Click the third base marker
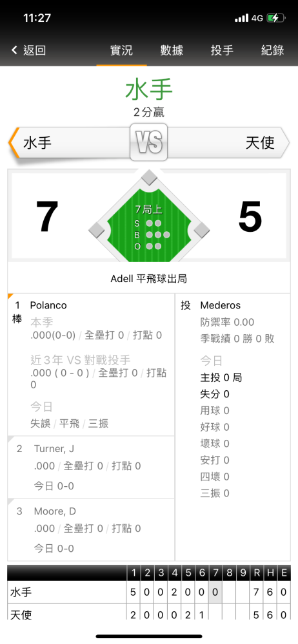 click(97, 230)
